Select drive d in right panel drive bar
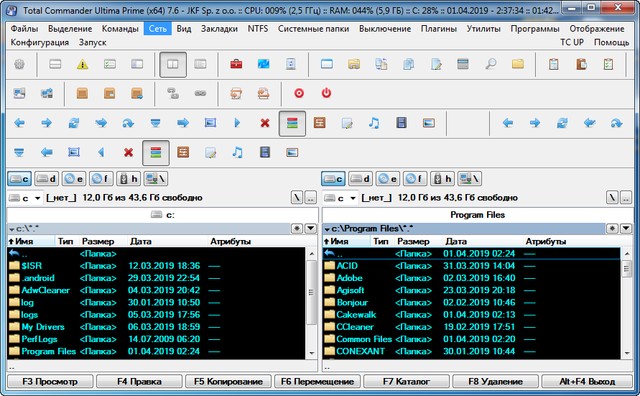640x396 pixels. pyautogui.click(x=360, y=179)
